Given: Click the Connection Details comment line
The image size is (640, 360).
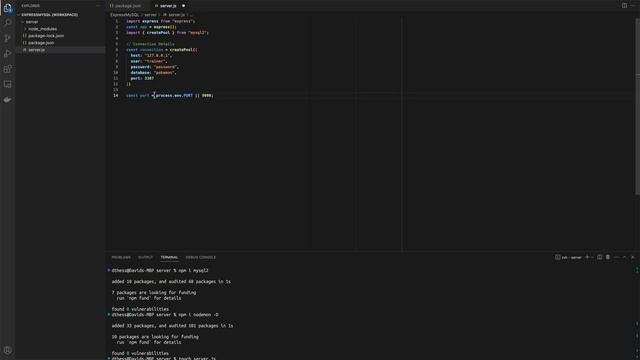Looking at the screenshot, I should coord(150,44).
